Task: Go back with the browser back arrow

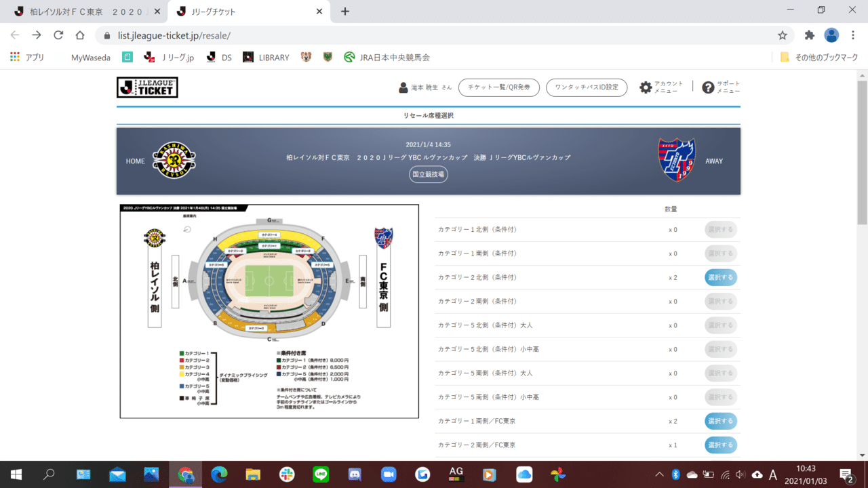Action: click(x=15, y=35)
